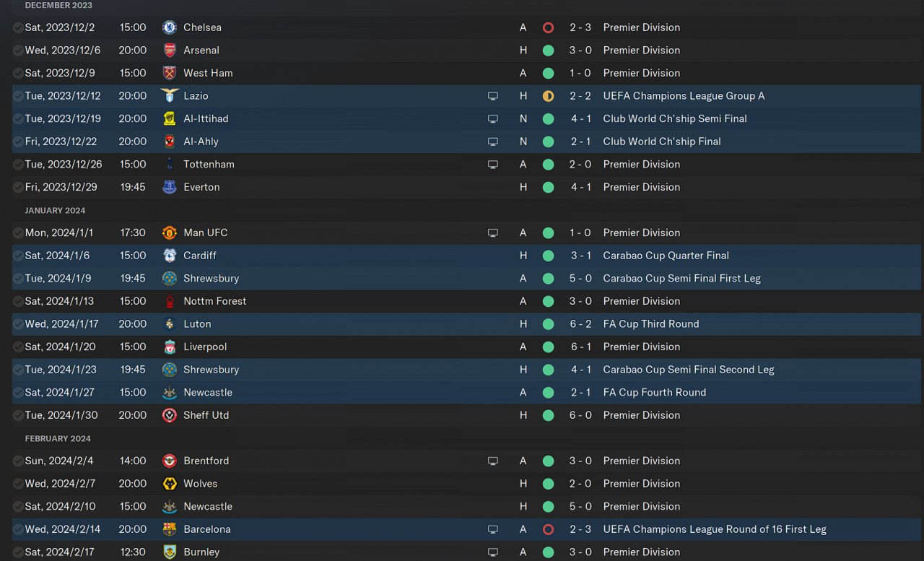Viewport: 924px width, 561px height.
Task: Collapse the December 2023 month section header
Action: [58, 5]
